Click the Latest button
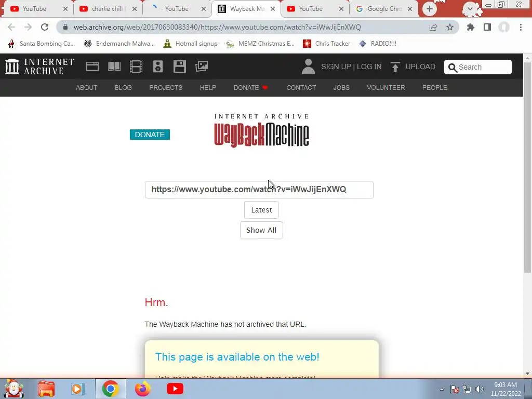Viewport: 532px width, 399px height. pyautogui.click(x=262, y=210)
